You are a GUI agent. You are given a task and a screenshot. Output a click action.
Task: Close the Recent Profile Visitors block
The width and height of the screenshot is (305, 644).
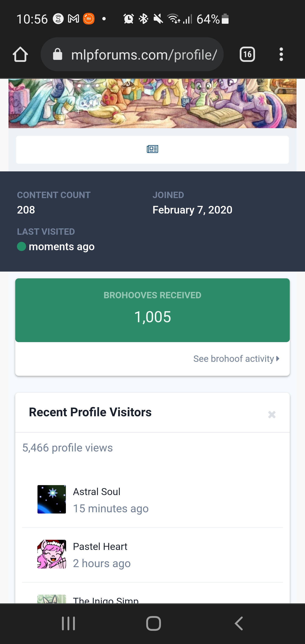(x=272, y=415)
